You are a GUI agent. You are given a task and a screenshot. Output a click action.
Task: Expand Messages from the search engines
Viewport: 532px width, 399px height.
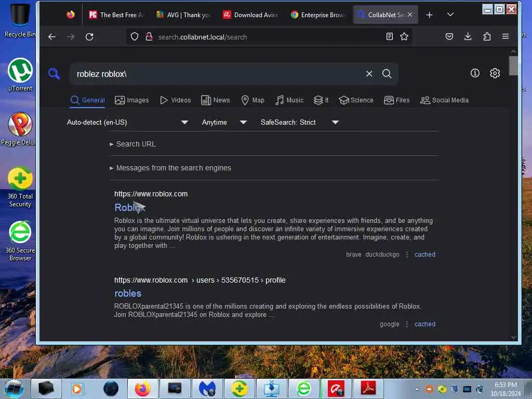pyautogui.click(x=170, y=168)
